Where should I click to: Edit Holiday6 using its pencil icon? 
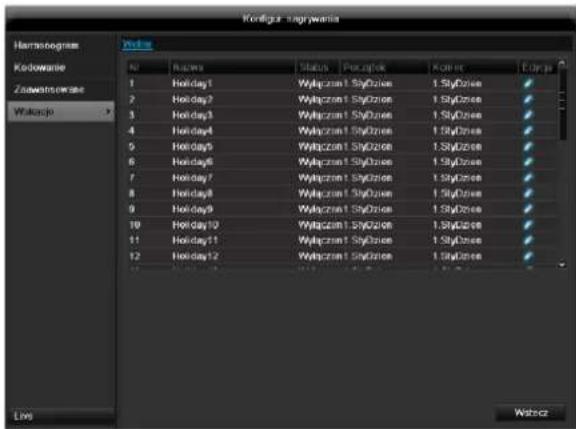coord(528,162)
